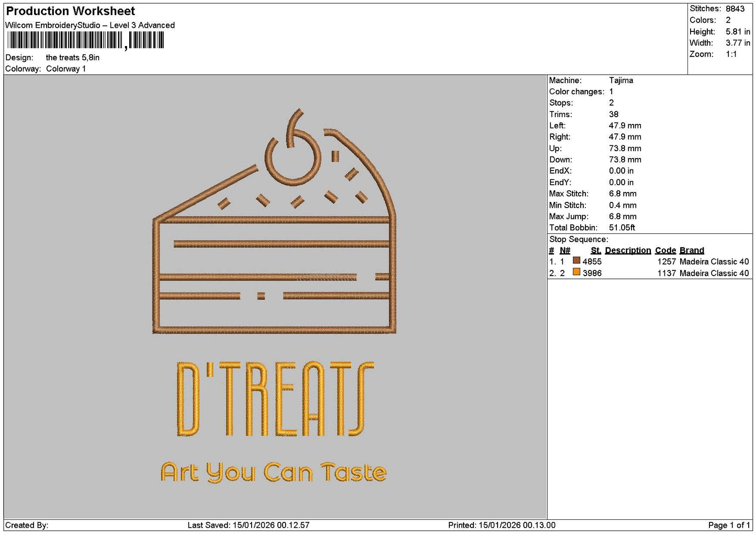
Task: Click the worksheet barcode
Action: coord(85,40)
